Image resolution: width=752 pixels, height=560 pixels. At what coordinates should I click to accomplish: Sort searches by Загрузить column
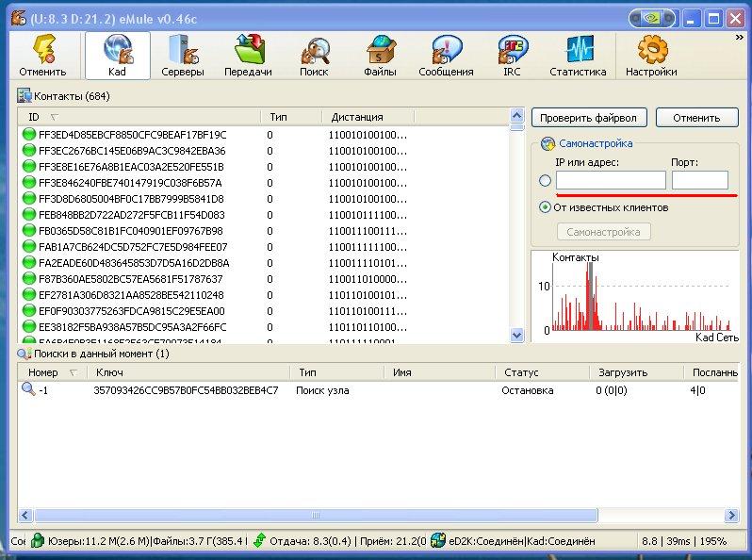636,372
